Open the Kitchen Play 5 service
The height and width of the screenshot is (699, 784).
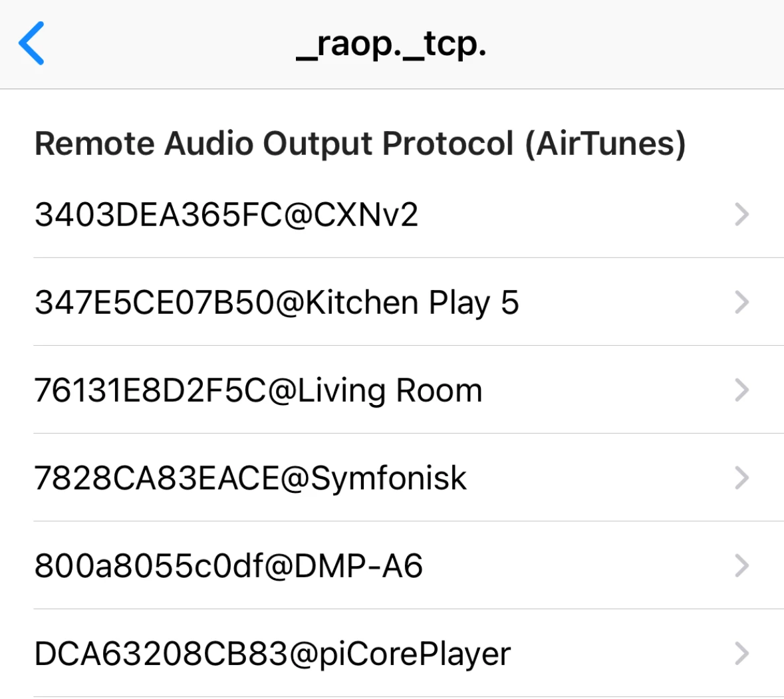[x=412, y=303]
